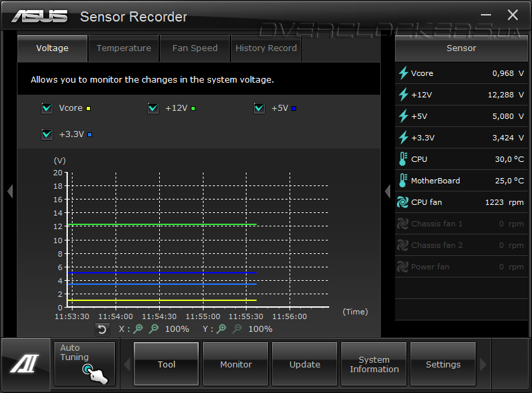Minimize the Sensor Recorder window
The height and width of the screenshot is (393, 532).
[x=486, y=15]
